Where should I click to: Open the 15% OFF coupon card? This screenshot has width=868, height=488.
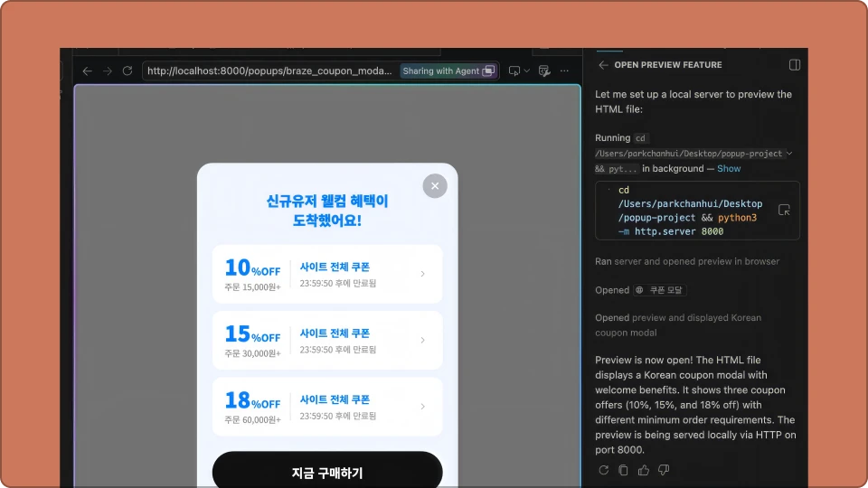[x=327, y=341]
